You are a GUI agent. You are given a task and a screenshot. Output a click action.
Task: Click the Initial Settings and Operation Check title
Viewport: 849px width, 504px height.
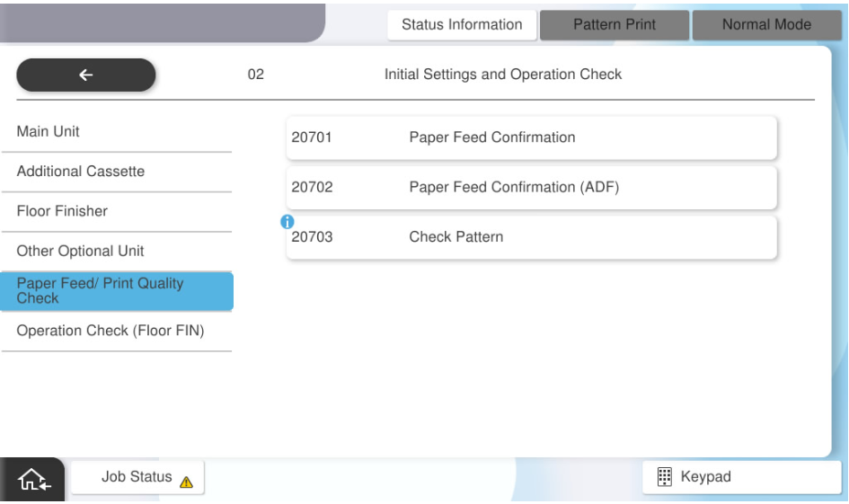503,75
